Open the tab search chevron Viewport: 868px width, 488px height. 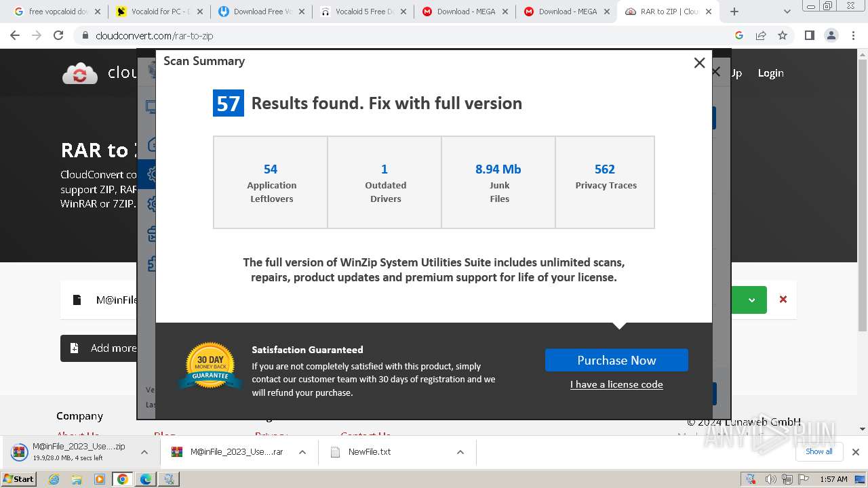pyautogui.click(x=787, y=12)
